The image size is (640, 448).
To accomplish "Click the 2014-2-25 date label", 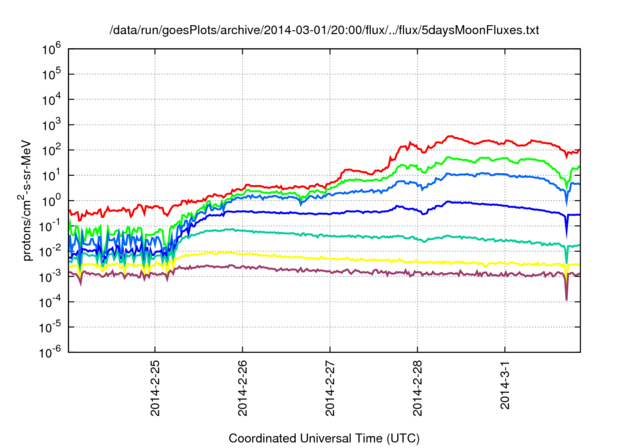I will click(155, 388).
